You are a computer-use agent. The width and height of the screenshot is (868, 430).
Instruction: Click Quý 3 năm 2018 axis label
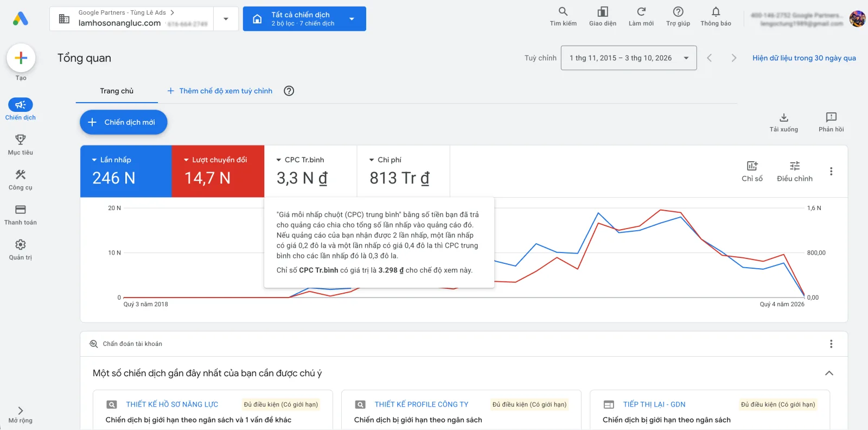pos(146,305)
